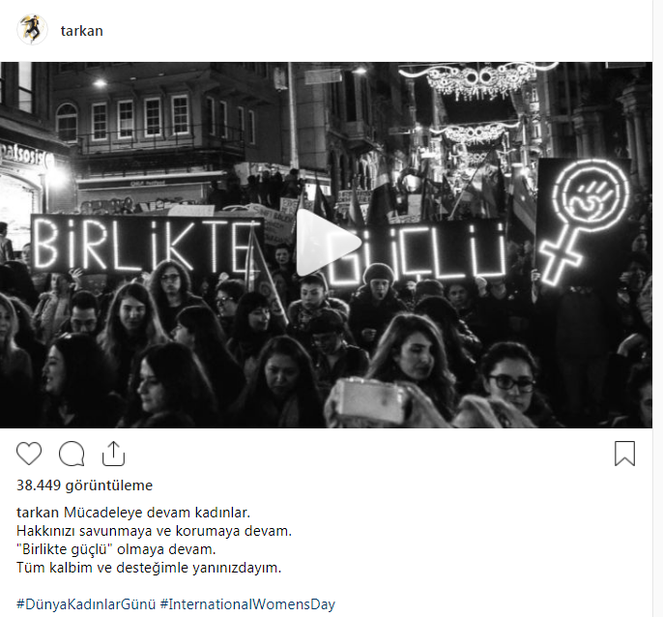Click caption line '"Birlikte güçlü" olmaya devam.'
The height and width of the screenshot is (617, 663).
point(116,549)
